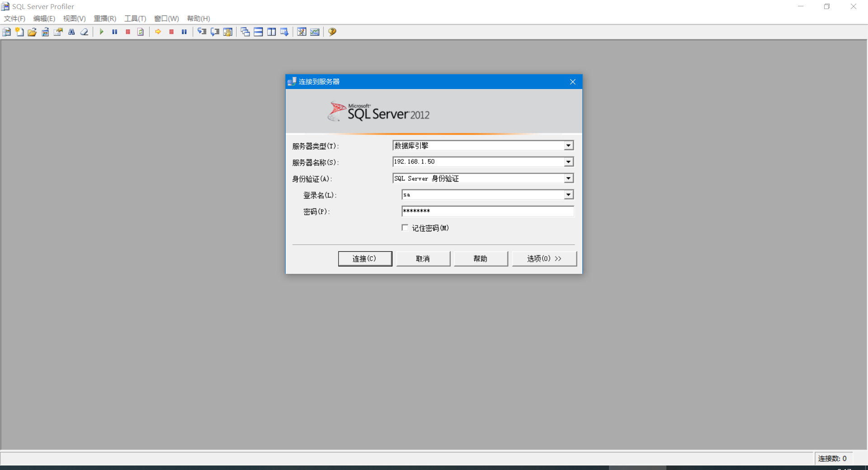Open the 重播(R) menu

coord(105,19)
